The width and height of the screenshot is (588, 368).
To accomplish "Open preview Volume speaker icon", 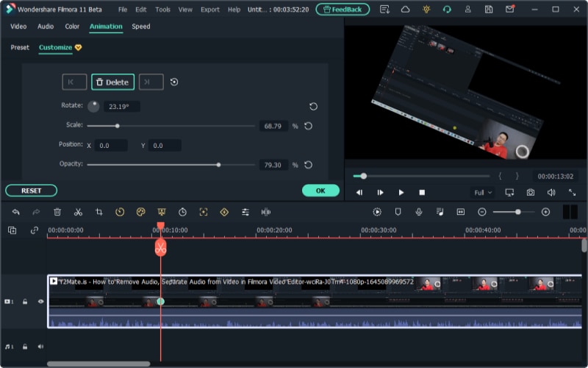I will coord(551,193).
